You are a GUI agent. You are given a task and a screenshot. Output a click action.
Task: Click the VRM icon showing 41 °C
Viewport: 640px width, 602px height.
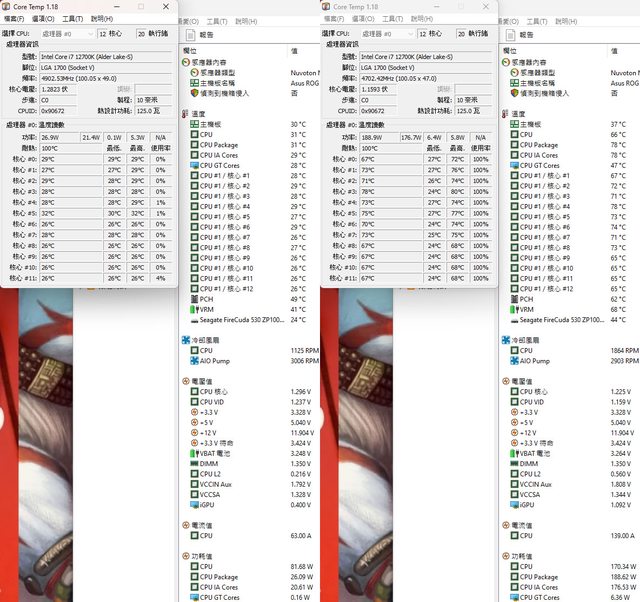click(195, 309)
